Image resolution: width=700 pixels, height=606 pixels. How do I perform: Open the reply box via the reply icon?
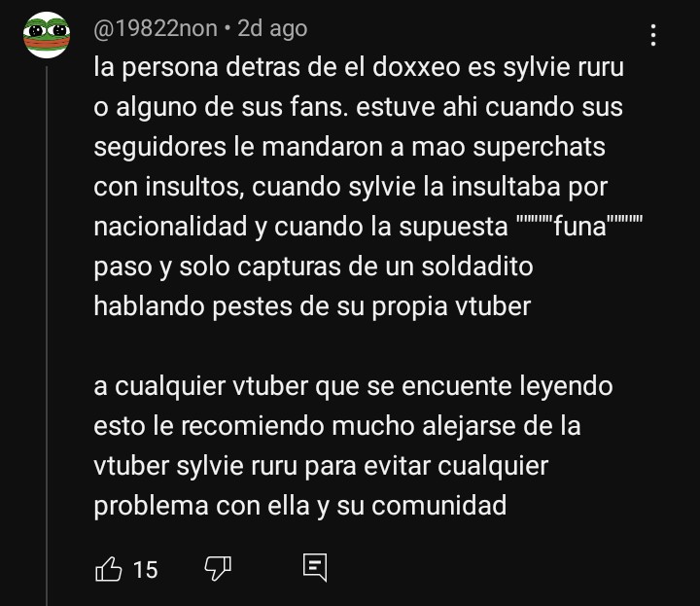(x=315, y=568)
